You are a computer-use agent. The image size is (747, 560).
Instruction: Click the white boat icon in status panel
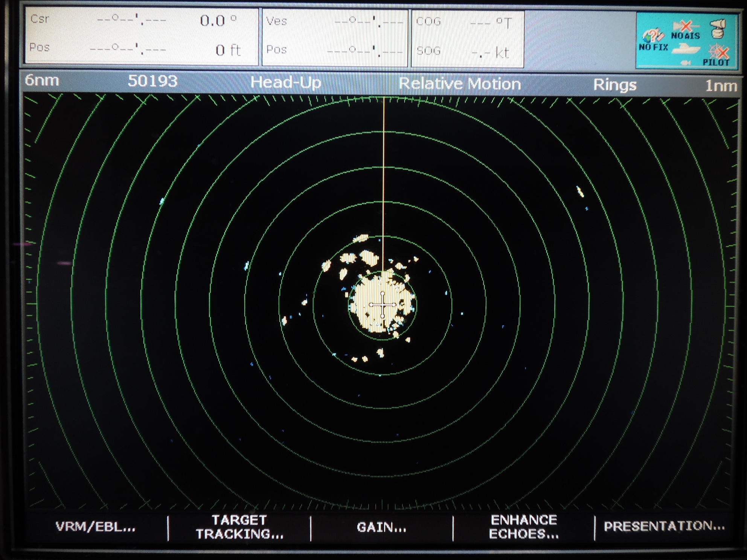(x=686, y=49)
